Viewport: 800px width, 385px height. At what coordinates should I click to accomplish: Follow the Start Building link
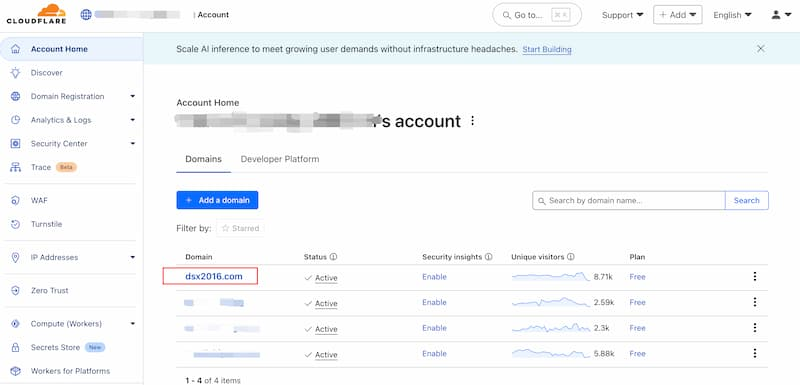547,49
